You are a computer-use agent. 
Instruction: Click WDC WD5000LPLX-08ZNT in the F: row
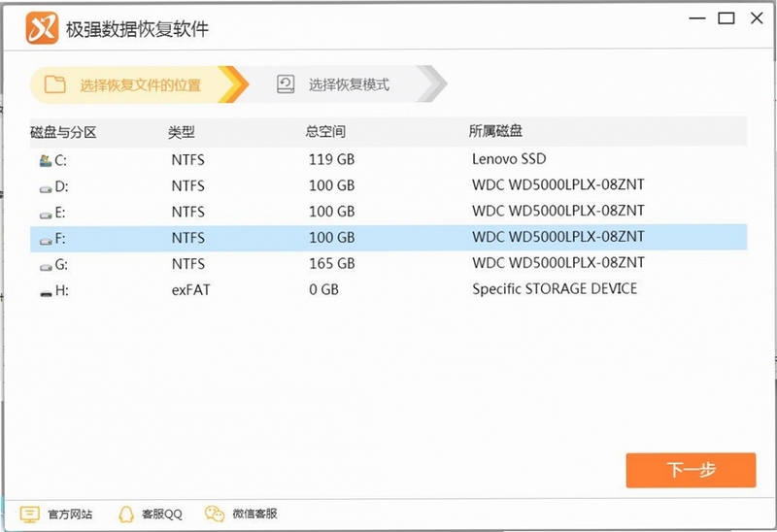click(x=557, y=237)
